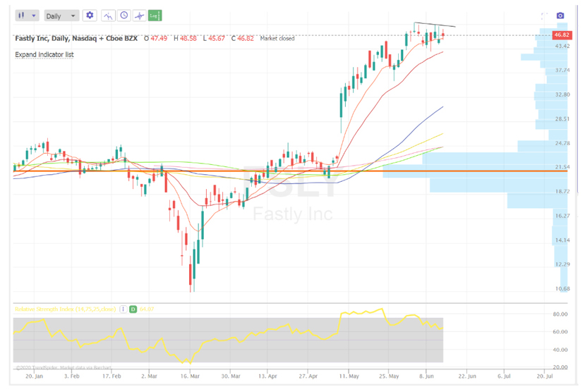This screenshot has height=392, width=585.
Task: Click the Fastly Inc chart title
Action: pos(76,38)
